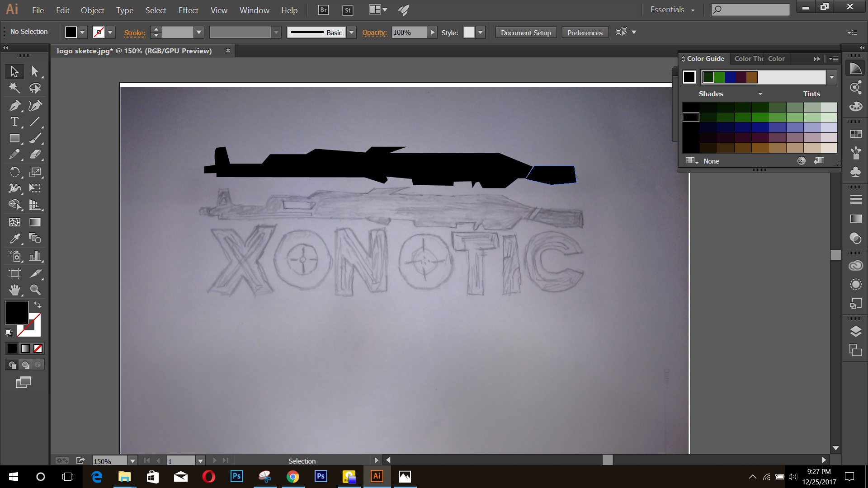Select the Eraser tool
868x488 pixels.
(x=35, y=155)
